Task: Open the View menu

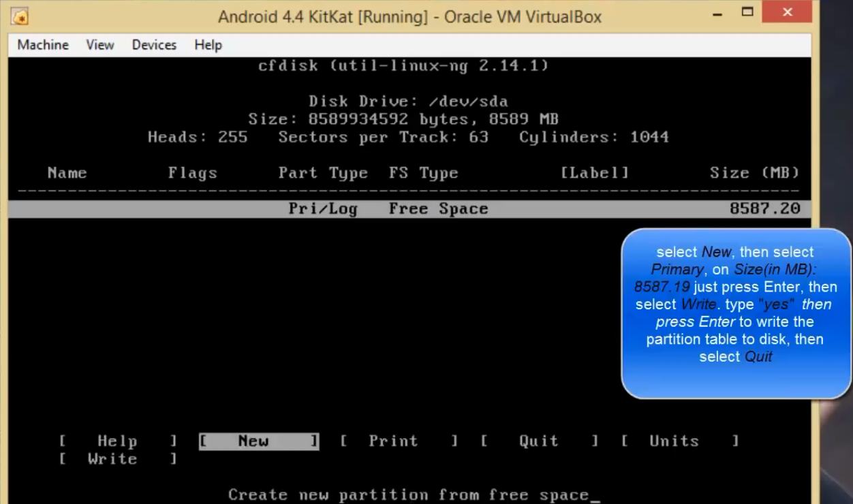Action: point(100,45)
